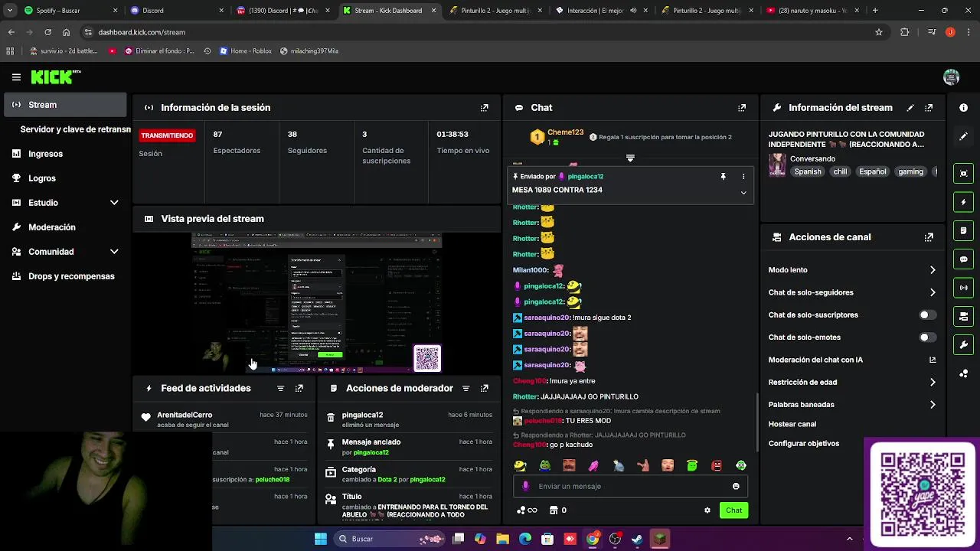Screen dimensions: 980x551
Task: Click the stream preview thumbnail
Action: point(316,304)
